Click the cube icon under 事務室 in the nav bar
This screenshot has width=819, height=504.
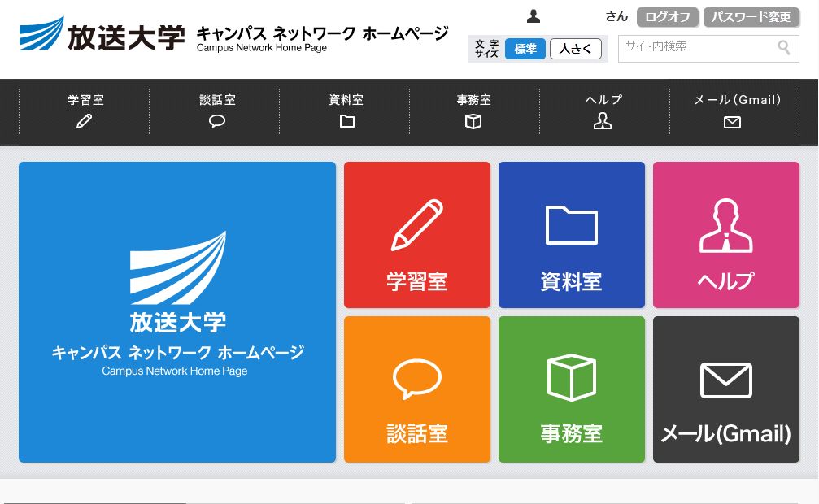pyautogui.click(x=473, y=121)
